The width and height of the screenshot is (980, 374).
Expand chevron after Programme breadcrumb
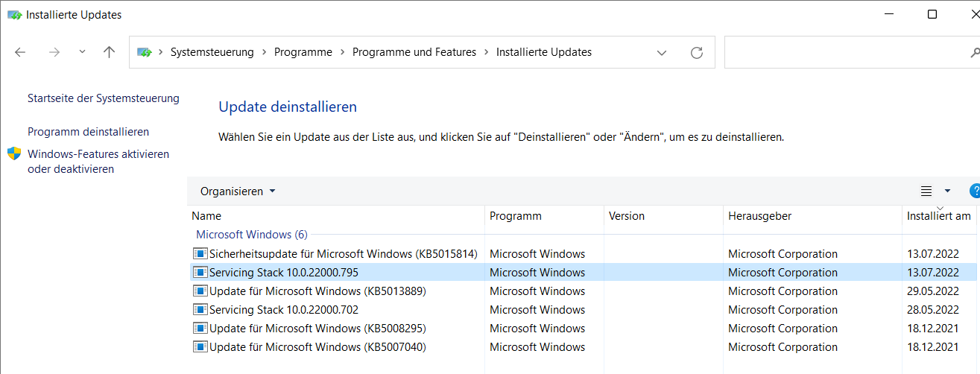click(x=342, y=52)
